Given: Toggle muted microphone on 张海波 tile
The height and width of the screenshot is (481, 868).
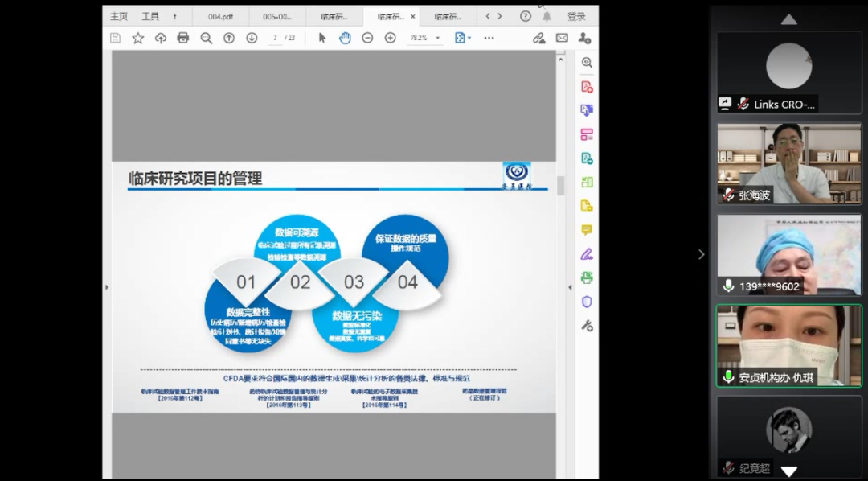Looking at the screenshot, I should [729, 195].
